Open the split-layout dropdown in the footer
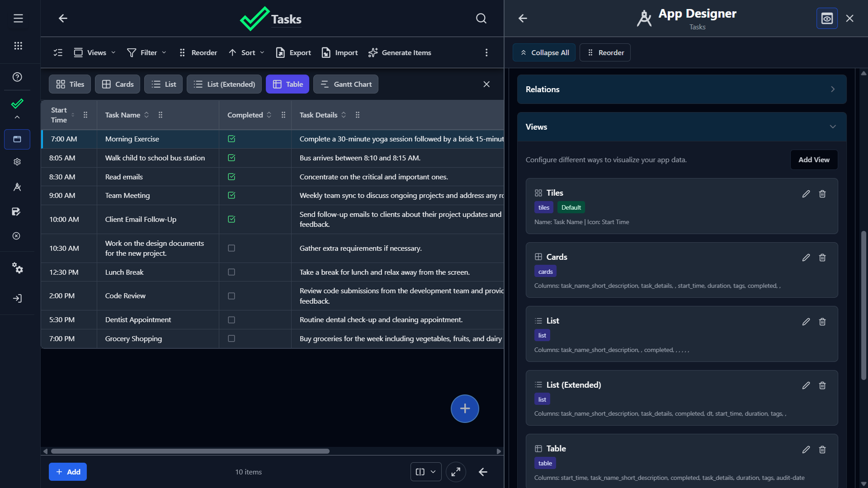 click(426, 472)
